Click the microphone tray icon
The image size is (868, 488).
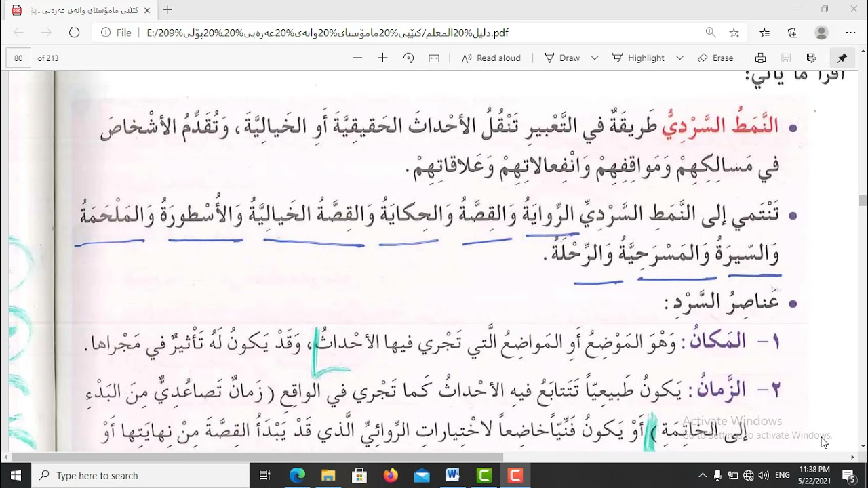coord(717,475)
